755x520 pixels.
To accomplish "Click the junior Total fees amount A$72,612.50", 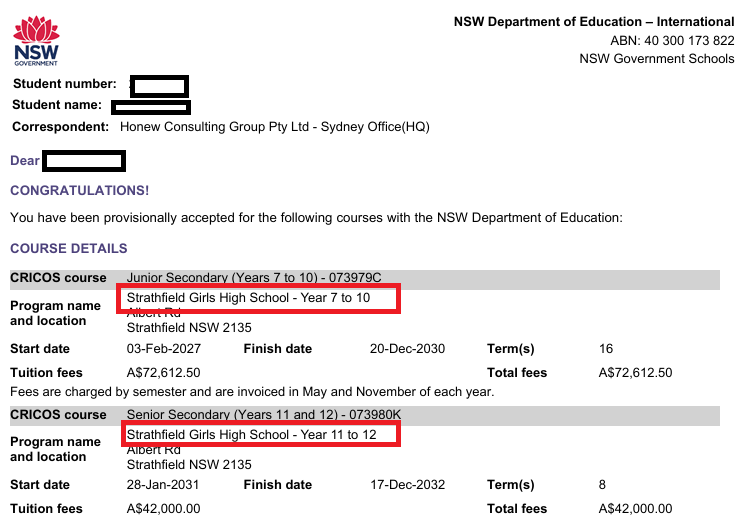I will click(635, 373).
